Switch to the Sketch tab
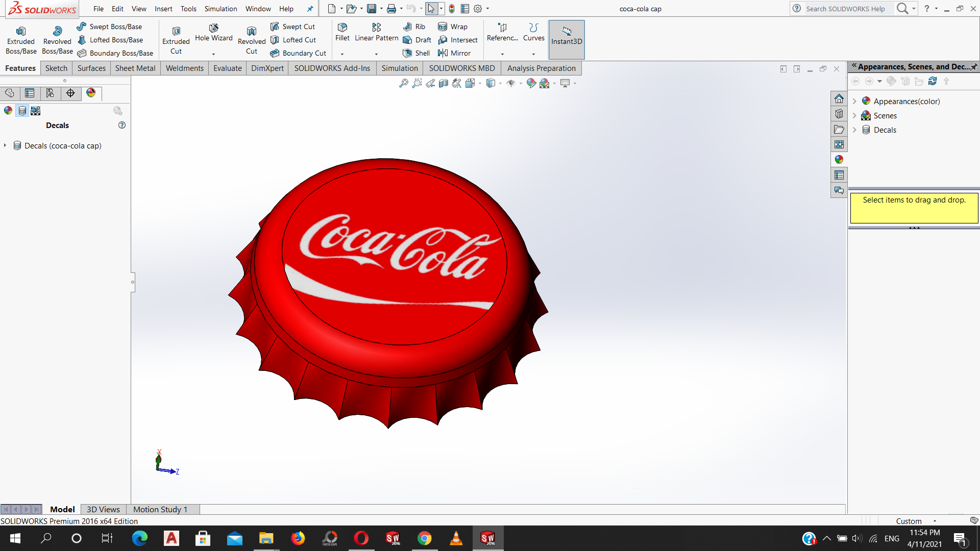980x551 pixels. coord(56,68)
